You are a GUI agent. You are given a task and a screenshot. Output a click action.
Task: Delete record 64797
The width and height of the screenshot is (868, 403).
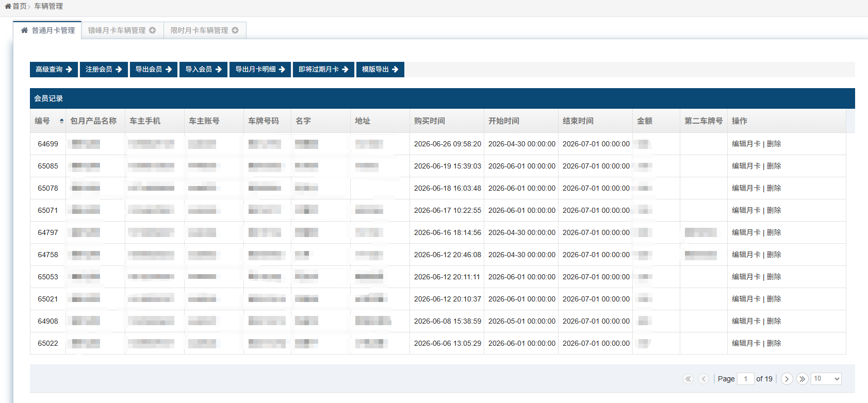click(774, 232)
